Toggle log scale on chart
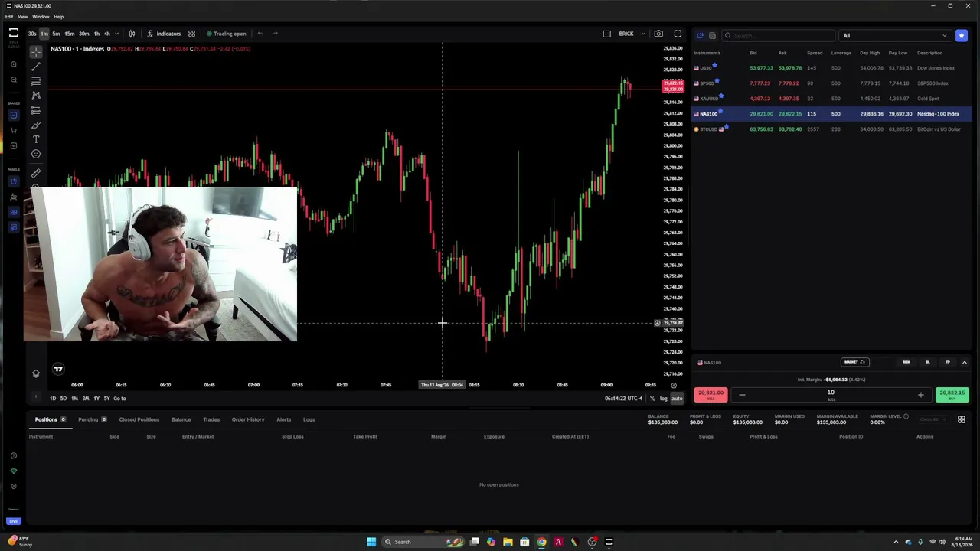980x551 pixels. [x=663, y=398]
